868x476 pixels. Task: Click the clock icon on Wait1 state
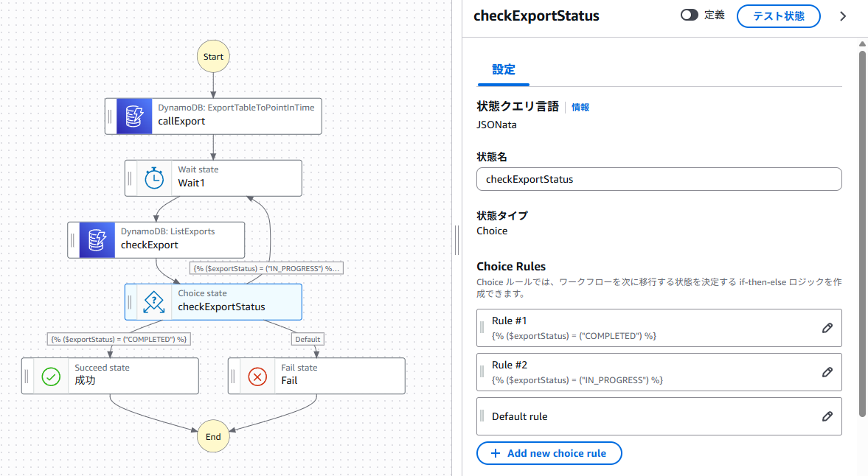click(154, 178)
